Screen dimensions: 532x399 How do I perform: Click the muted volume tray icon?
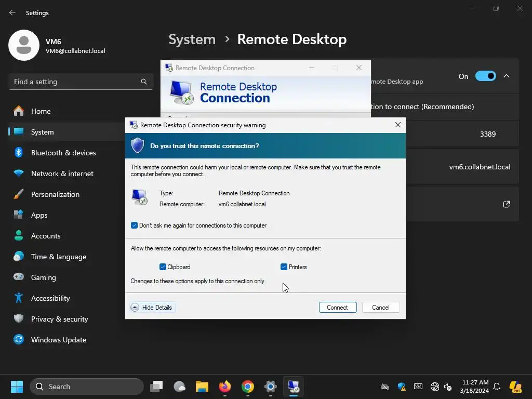[x=448, y=387]
